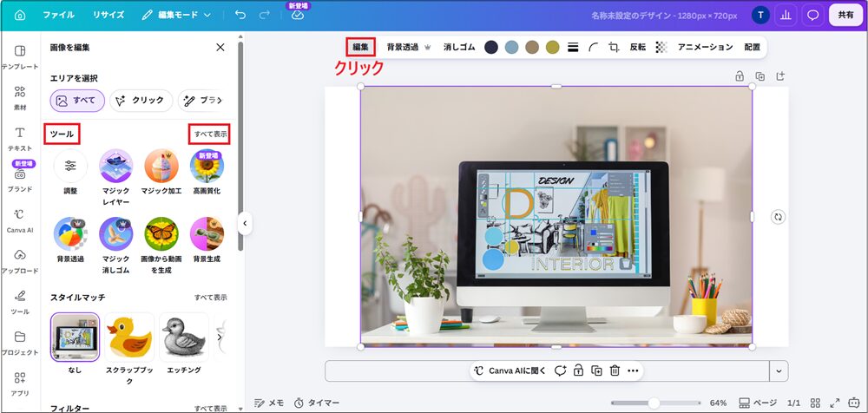Screen dimensions: 868x413
Task: Close the 画像を編集 panel
Action: 220,48
